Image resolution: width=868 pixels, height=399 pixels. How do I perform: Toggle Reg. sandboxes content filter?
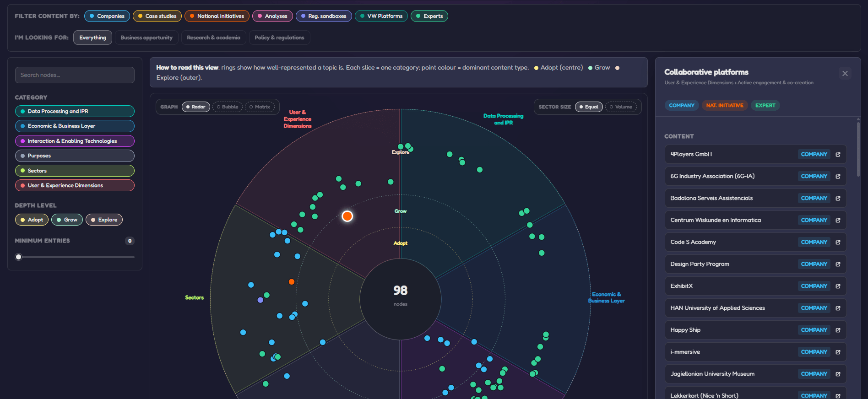pos(324,16)
